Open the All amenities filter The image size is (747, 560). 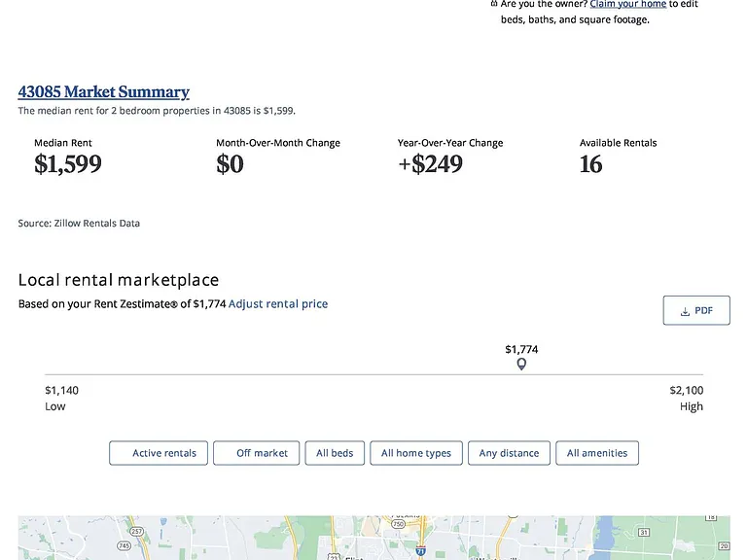click(x=597, y=453)
